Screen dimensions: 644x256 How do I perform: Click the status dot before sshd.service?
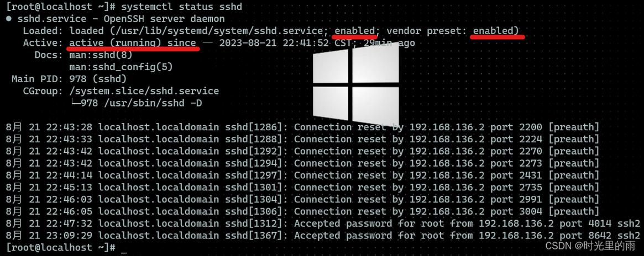[9, 19]
